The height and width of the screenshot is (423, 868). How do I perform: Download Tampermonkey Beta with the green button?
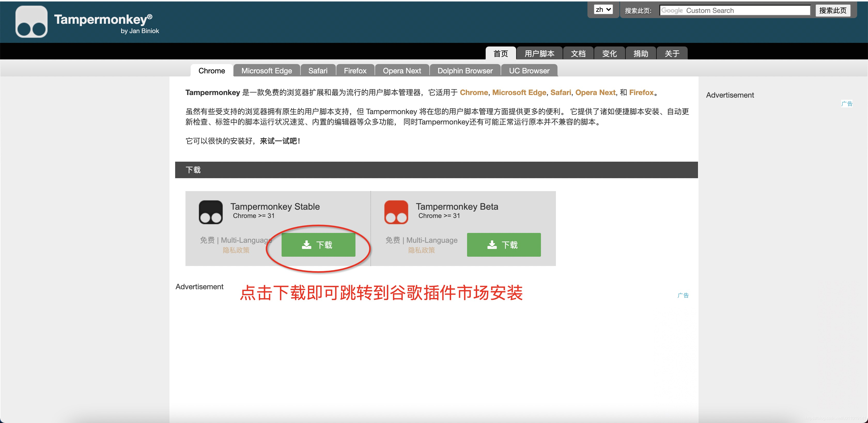(x=503, y=245)
